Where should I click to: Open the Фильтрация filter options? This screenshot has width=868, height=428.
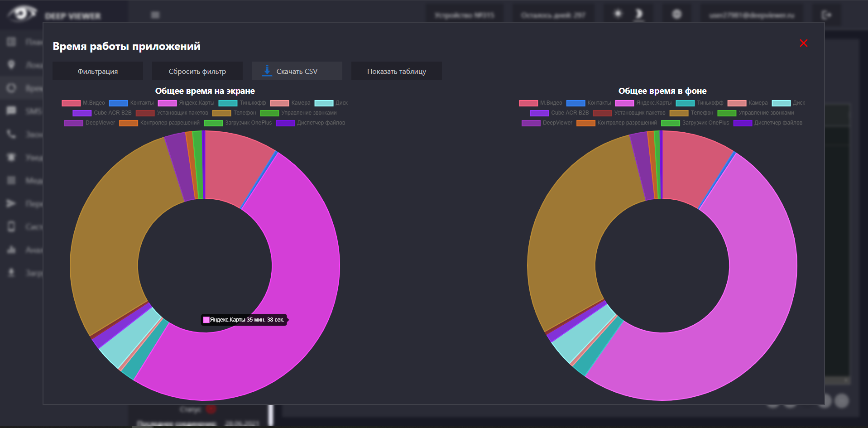coord(98,71)
